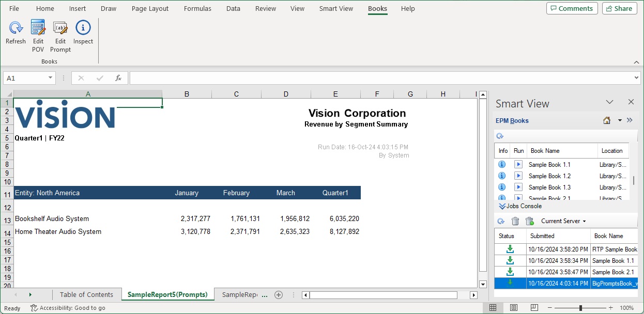The image size is (644, 314).
Task: Download the completed RTP Sample Book job
Action: pos(510,249)
